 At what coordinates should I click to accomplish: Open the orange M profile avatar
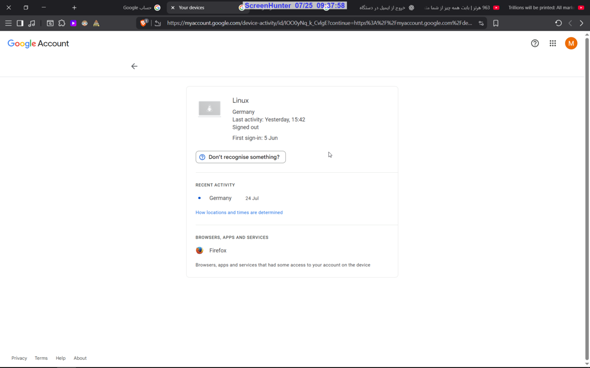click(571, 43)
